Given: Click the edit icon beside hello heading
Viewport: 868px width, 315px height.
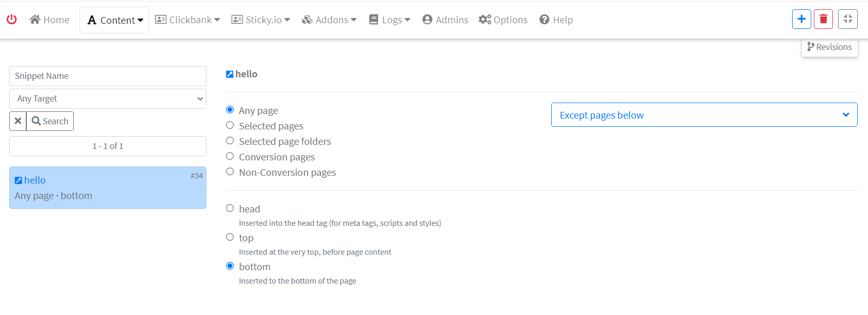Looking at the screenshot, I should pos(230,74).
